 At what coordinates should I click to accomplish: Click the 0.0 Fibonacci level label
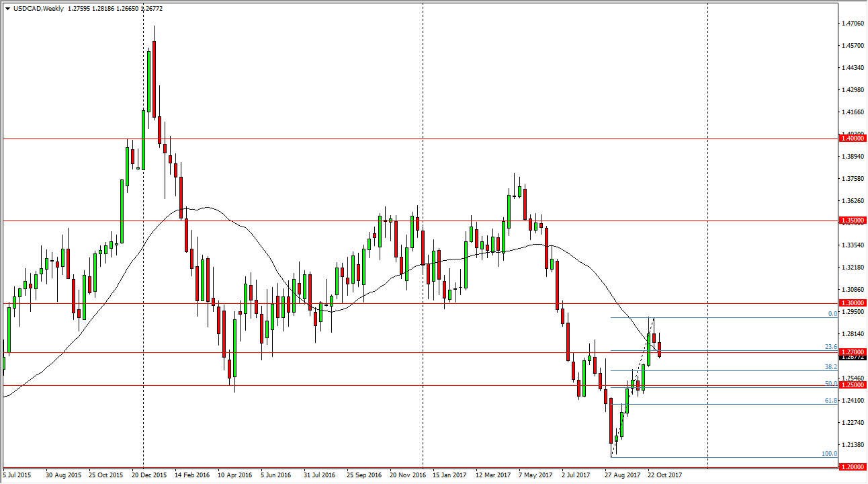coord(831,314)
